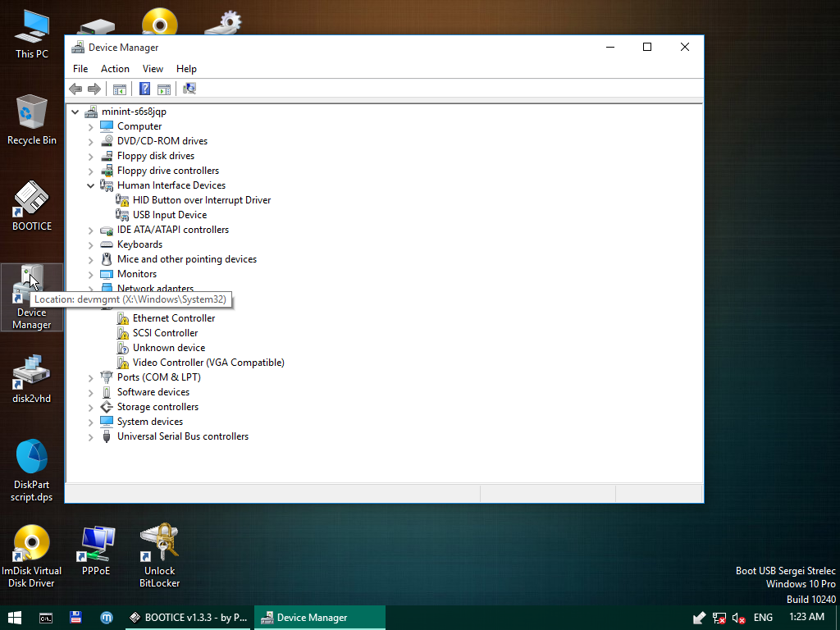Select the Ethernet Controller entry

(x=174, y=318)
